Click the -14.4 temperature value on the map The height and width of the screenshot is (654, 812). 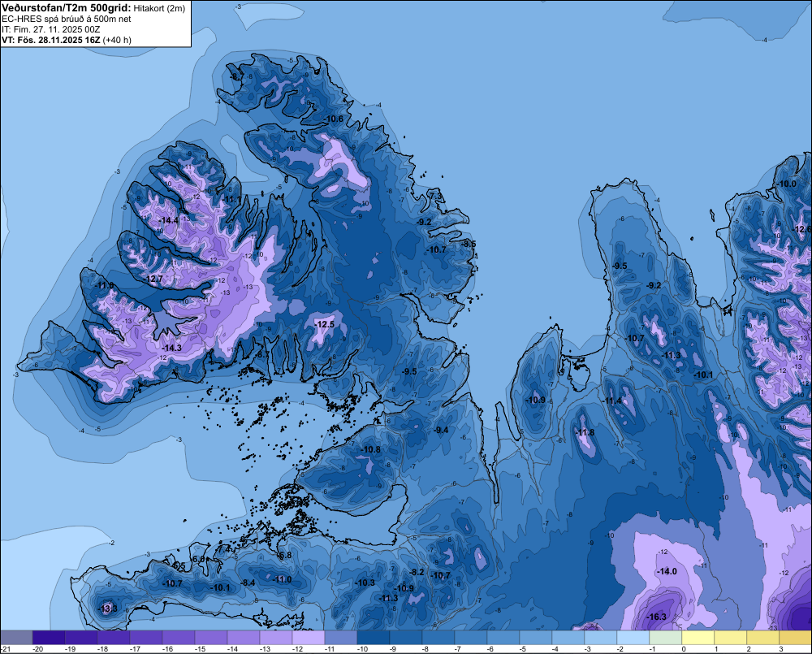click(169, 220)
